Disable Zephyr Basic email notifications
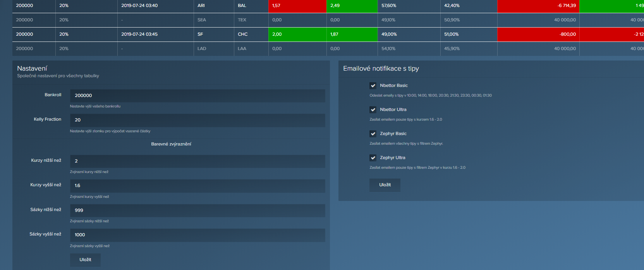 point(373,134)
